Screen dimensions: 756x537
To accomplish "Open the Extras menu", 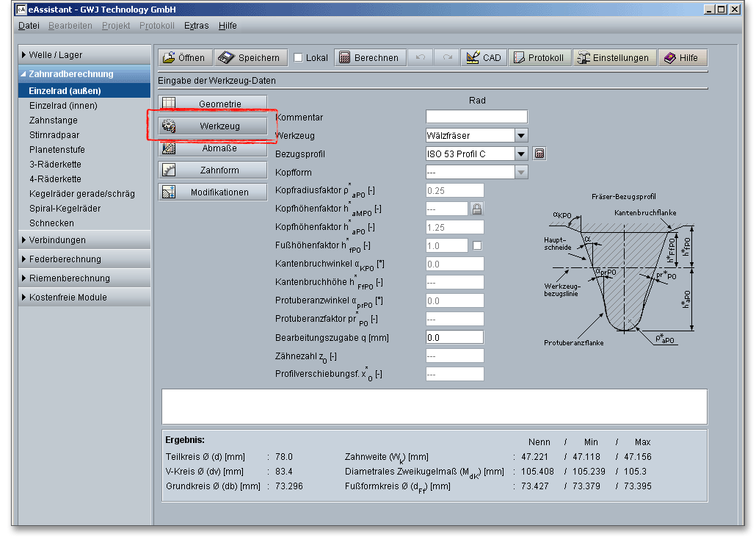I will [x=196, y=26].
